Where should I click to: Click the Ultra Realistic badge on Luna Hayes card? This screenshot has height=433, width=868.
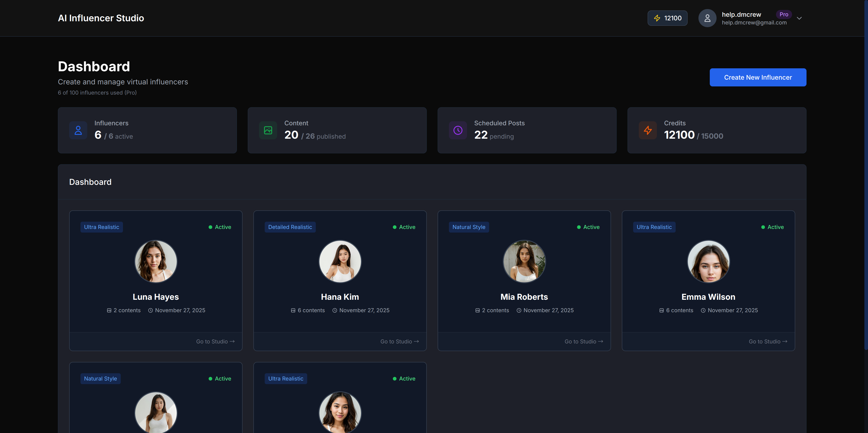tap(101, 227)
